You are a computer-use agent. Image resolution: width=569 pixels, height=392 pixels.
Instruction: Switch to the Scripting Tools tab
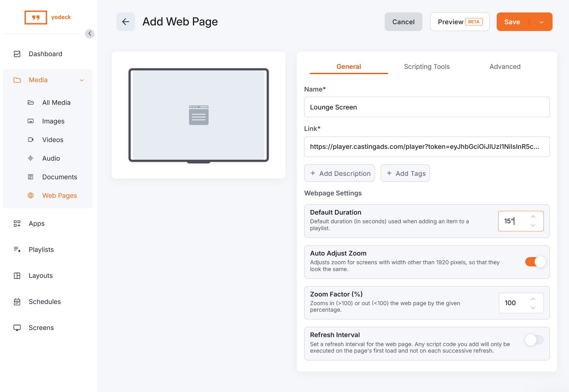427,67
